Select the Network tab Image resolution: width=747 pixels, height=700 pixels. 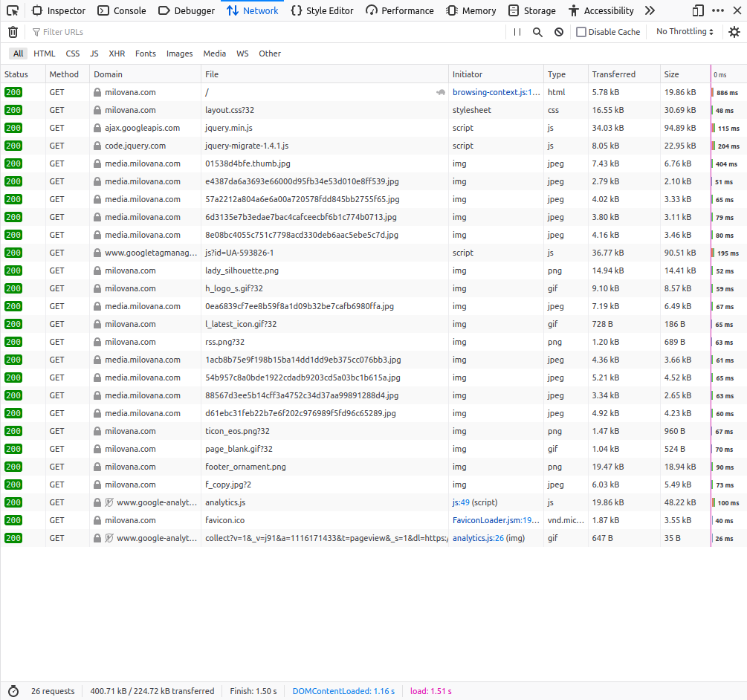(253, 10)
